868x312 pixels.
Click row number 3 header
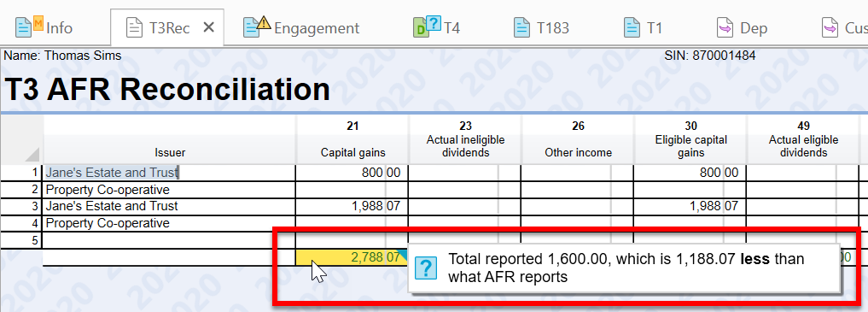pyautogui.click(x=21, y=206)
